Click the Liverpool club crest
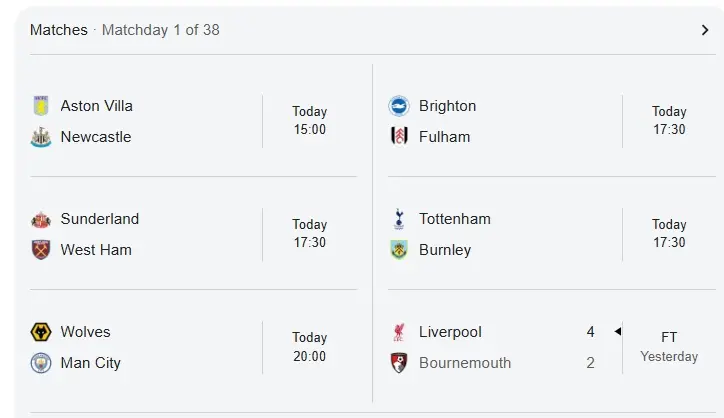The height and width of the screenshot is (418, 724). pos(399,332)
